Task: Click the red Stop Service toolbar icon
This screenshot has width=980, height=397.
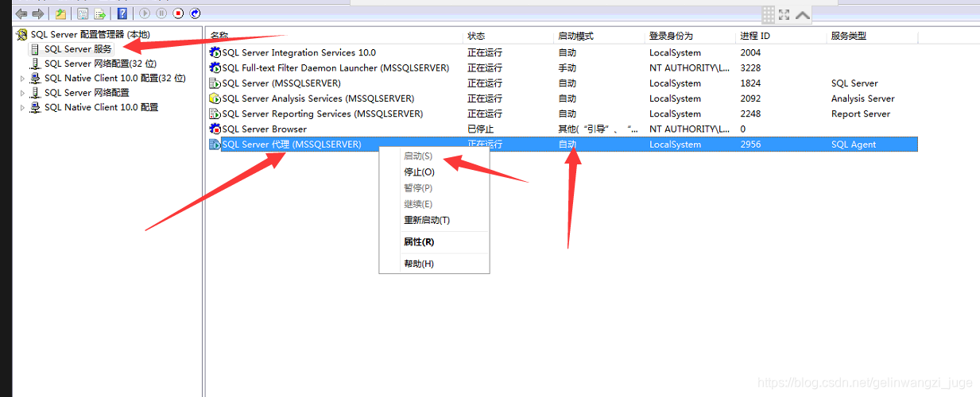Action: point(178,13)
